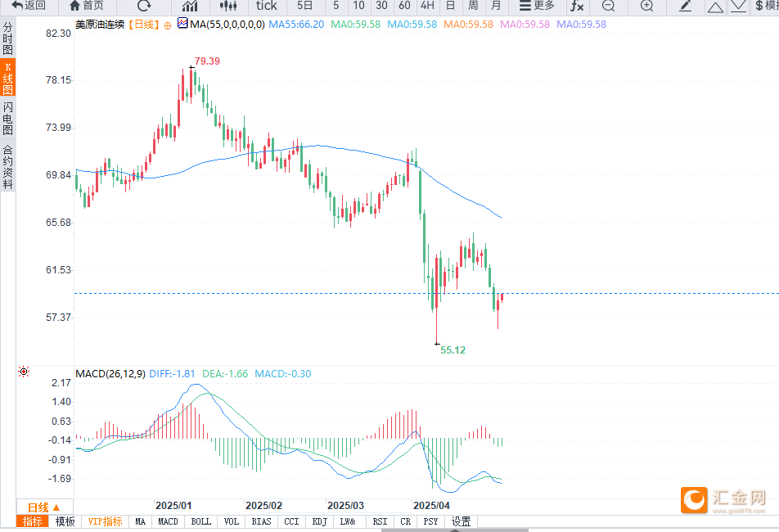This screenshot has width=779, height=532.
Task: Expand the 日线 period selector at bottom
Action: (44, 507)
